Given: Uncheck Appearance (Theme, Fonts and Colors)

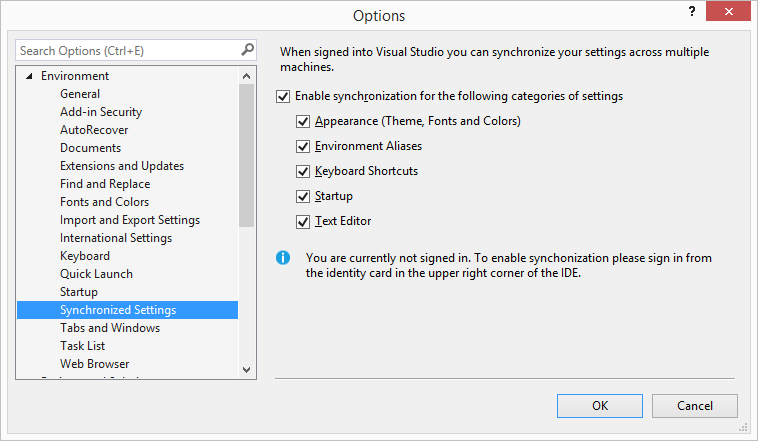Looking at the screenshot, I should (x=303, y=121).
